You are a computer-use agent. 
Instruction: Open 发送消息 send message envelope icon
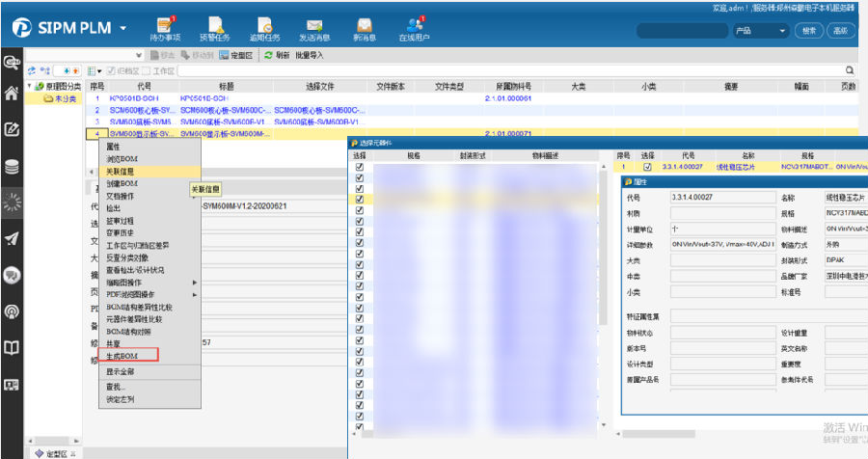(314, 29)
